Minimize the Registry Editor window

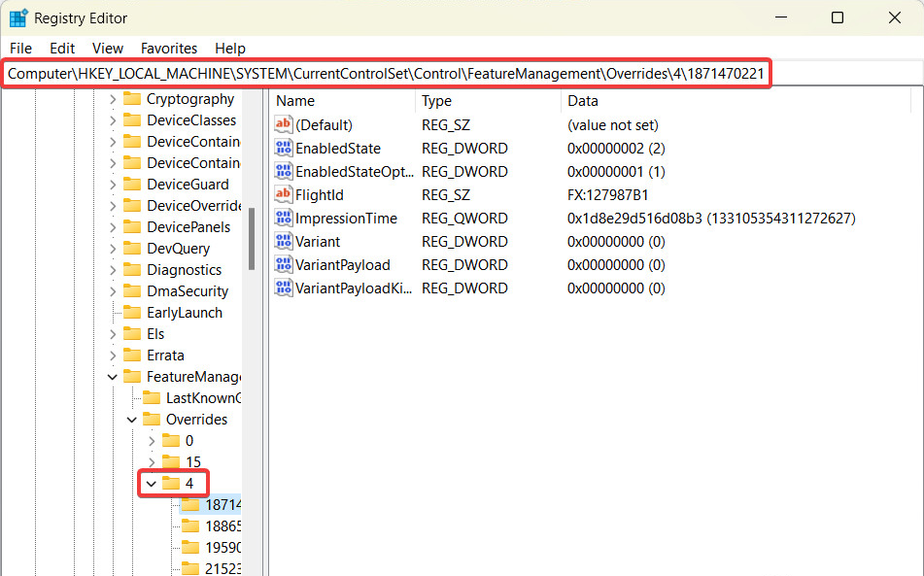click(x=781, y=17)
